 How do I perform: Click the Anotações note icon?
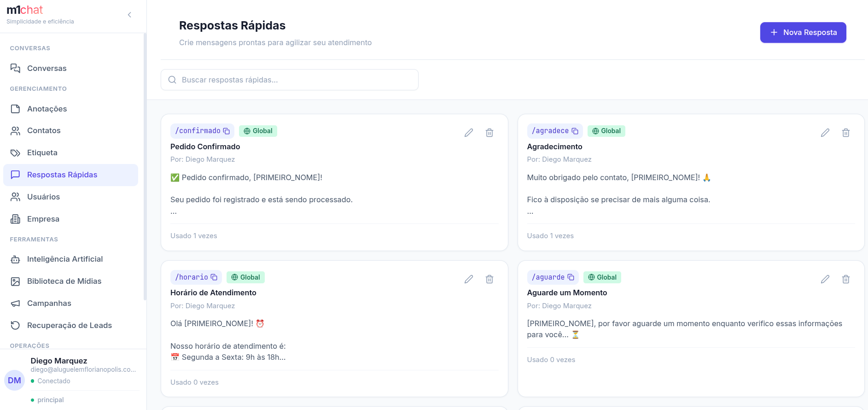(15, 109)
